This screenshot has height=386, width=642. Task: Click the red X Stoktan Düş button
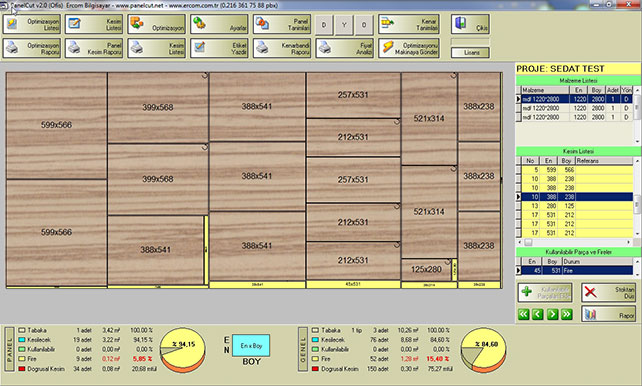coord(609,292)
